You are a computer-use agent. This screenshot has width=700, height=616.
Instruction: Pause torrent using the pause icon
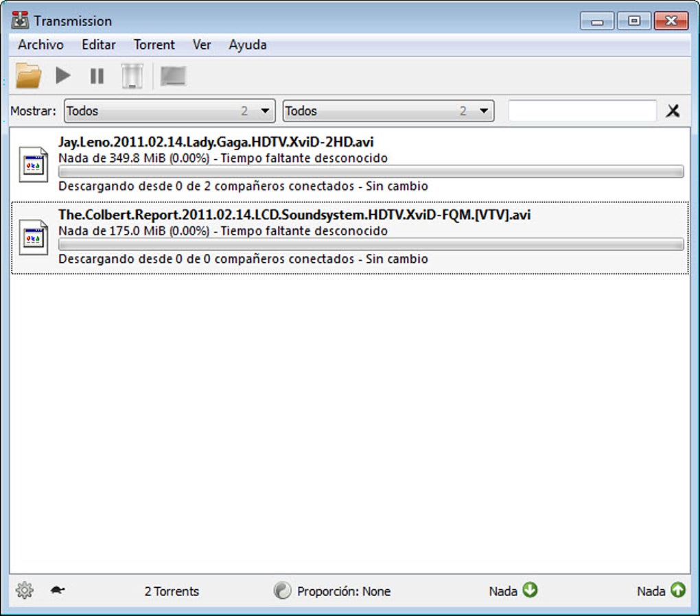[97, 76]
